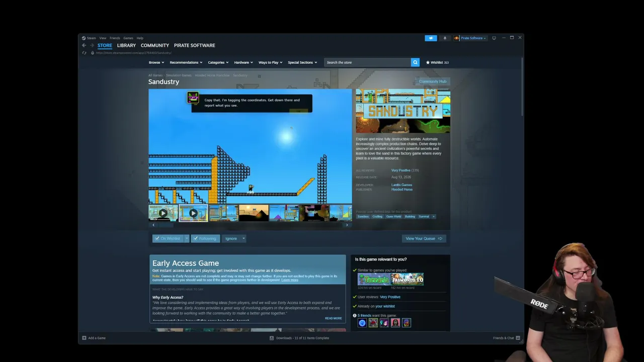Open the Ways to Play dropdown
Image resolution: width=644 pixels, height=362 pixels.
pyautogui.click(x=271, y=62)
